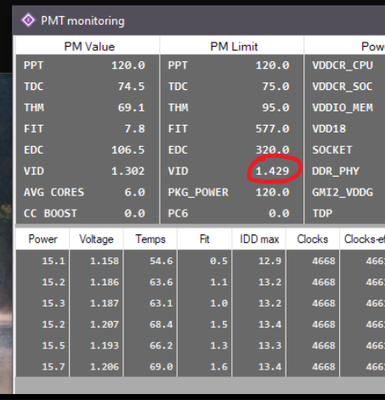Click the Temps column header
The width and height of the screenshot is (385, 400).
point(150,239)
